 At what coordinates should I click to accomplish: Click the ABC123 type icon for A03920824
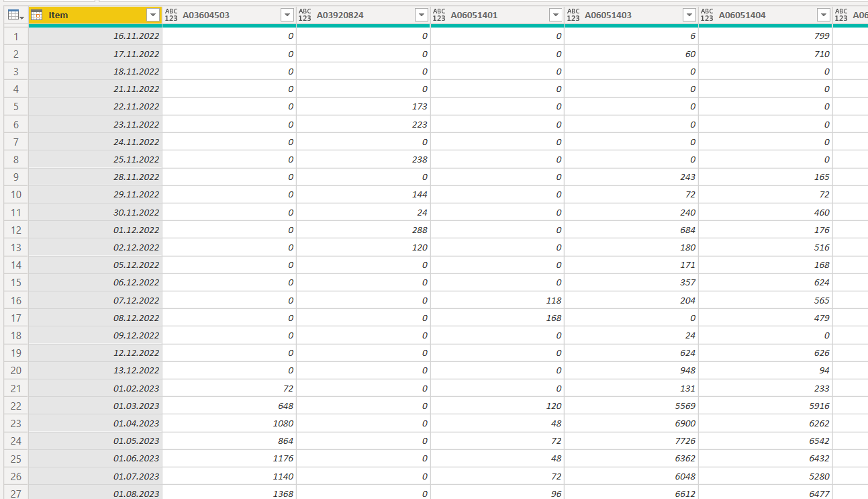305,15
